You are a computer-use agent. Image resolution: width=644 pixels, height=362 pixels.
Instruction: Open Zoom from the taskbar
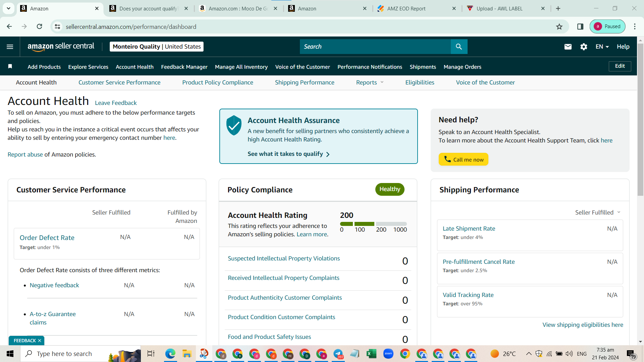coord(388,354)
